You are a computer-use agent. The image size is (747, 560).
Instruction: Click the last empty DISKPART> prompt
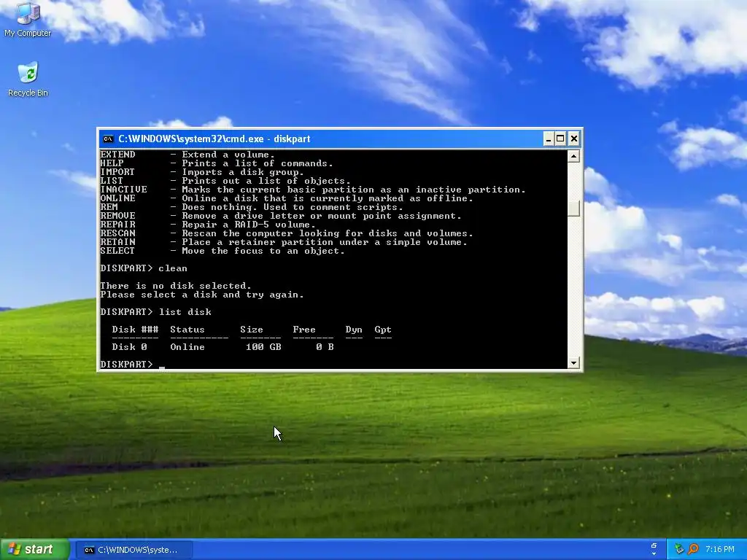pyautogui.click(x=127, y=365)
